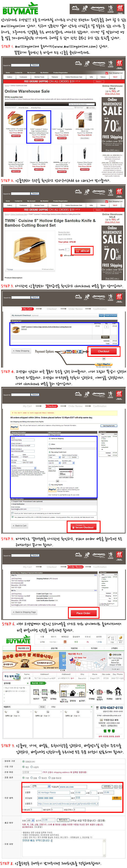Viewport: 127px width, 868px height.
Task: Click the red Checkout button in Step 3
Action: pyautogui.click(x=103, y=351)
